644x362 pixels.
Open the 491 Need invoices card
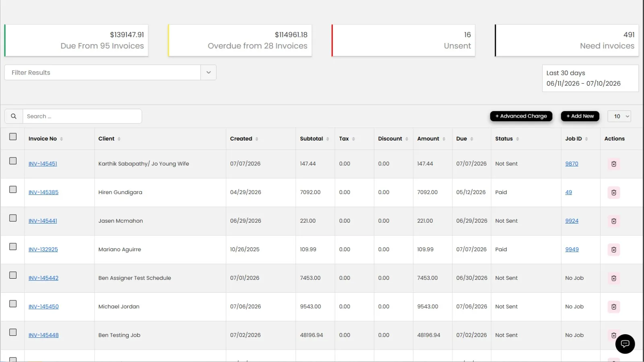point(567,40)
